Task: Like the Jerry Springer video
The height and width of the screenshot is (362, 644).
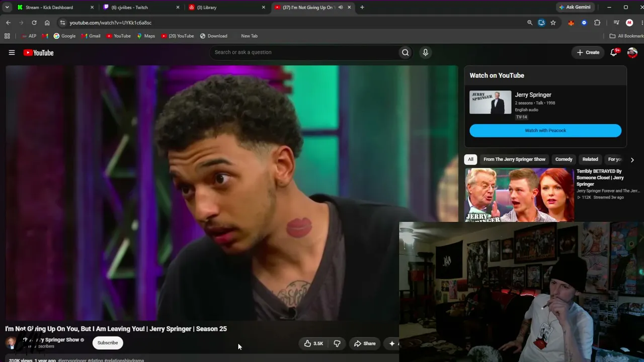Action: click(x=313, y=343)
